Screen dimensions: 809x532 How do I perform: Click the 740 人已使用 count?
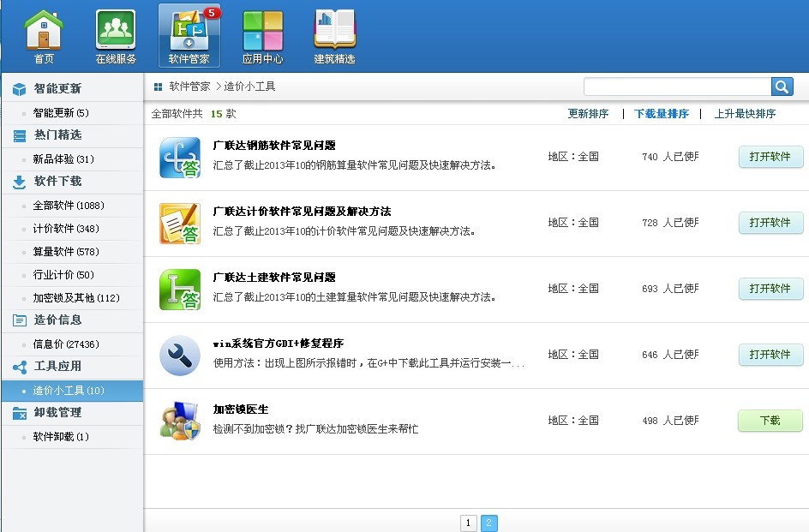click(670, 157)
